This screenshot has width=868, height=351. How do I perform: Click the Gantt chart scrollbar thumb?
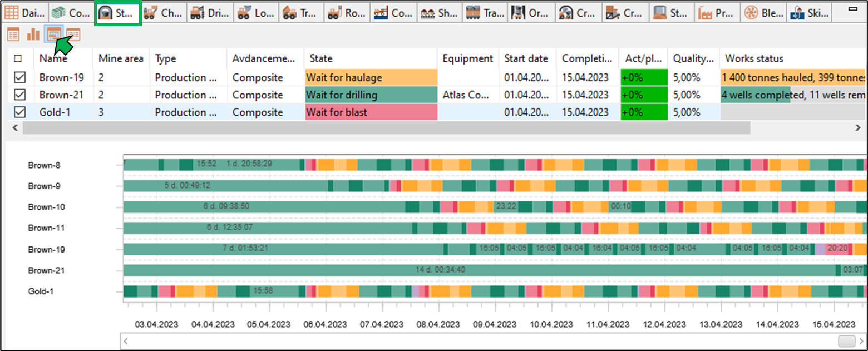click(x=846, y=340)
